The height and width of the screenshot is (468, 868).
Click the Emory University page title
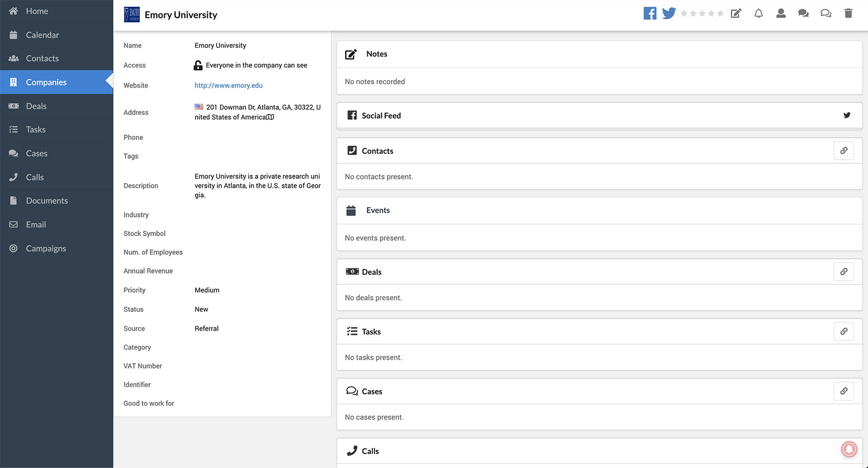[181, 15]
